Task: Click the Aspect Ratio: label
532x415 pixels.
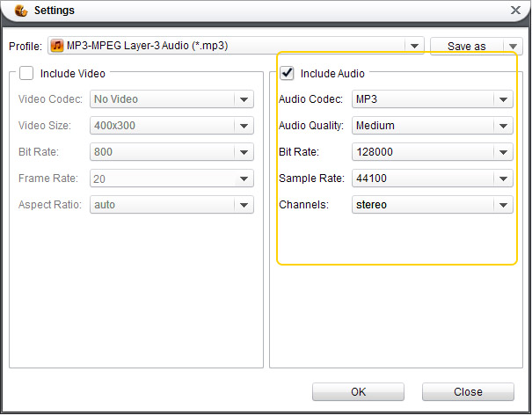Action: pos(50,205)
